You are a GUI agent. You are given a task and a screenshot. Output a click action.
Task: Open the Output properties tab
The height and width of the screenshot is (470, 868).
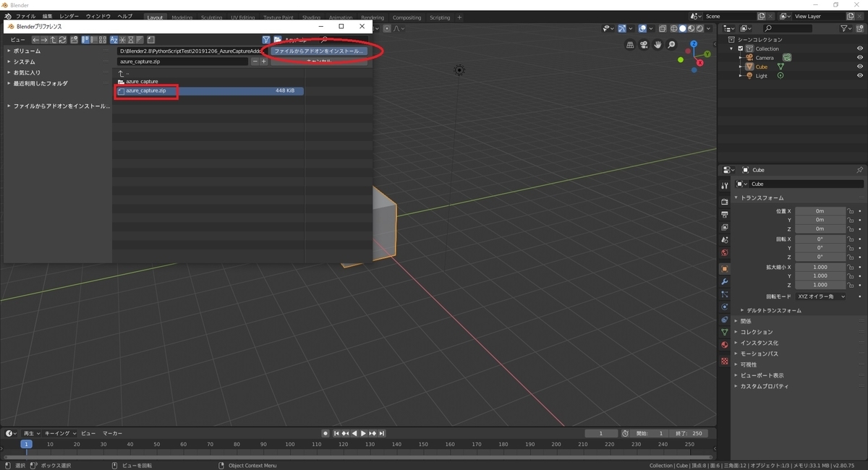(725, 215)
